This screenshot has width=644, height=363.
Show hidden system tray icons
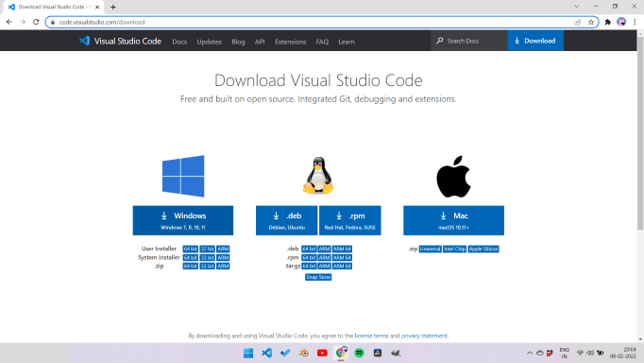pos(530,353)
